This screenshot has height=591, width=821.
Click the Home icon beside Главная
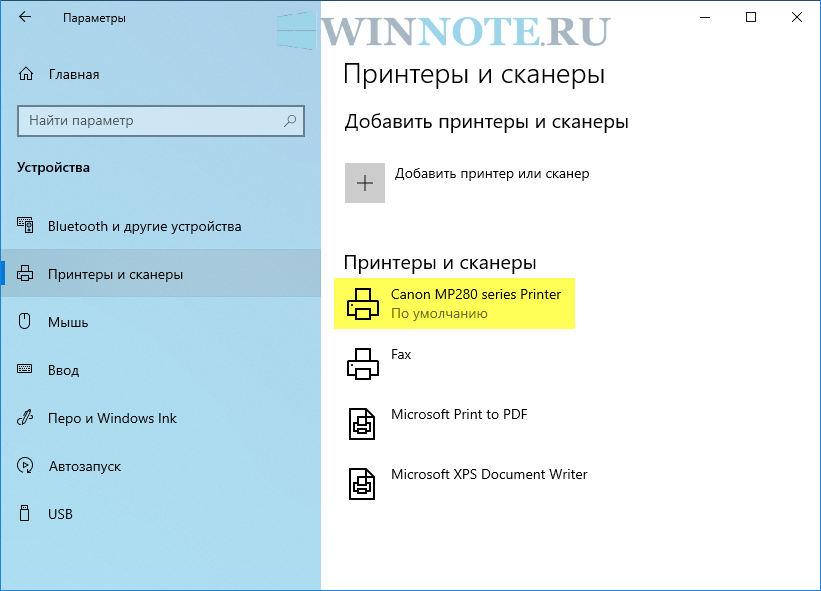[x=26, y=74]
